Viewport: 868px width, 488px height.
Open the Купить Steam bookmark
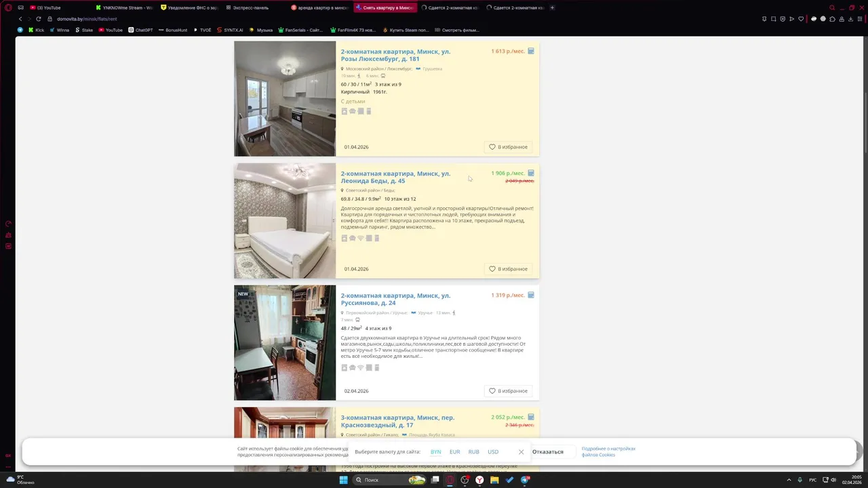[406, 30]
